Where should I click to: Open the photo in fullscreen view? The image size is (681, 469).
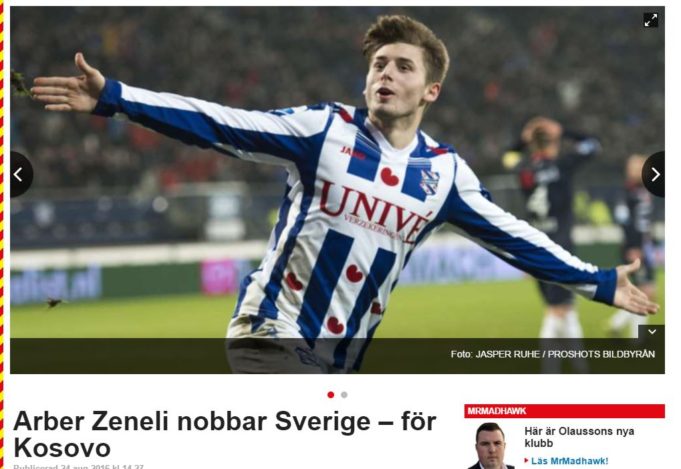650,20
